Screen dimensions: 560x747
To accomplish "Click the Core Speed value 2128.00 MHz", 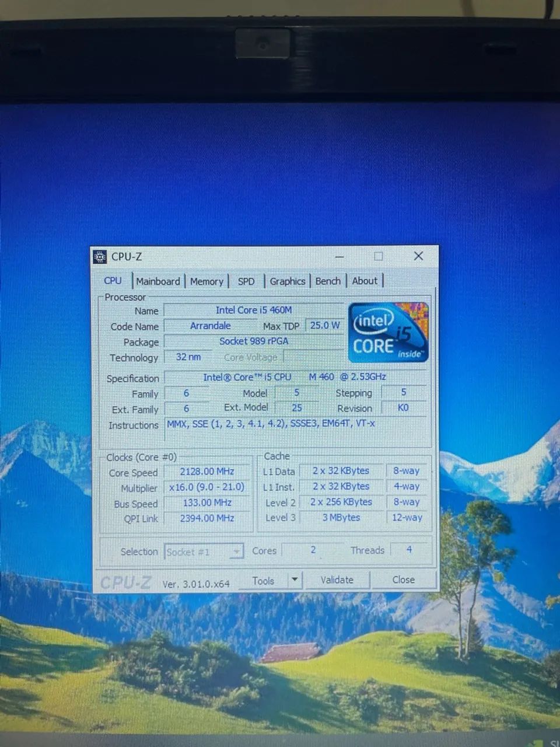I will pos(207,472).
